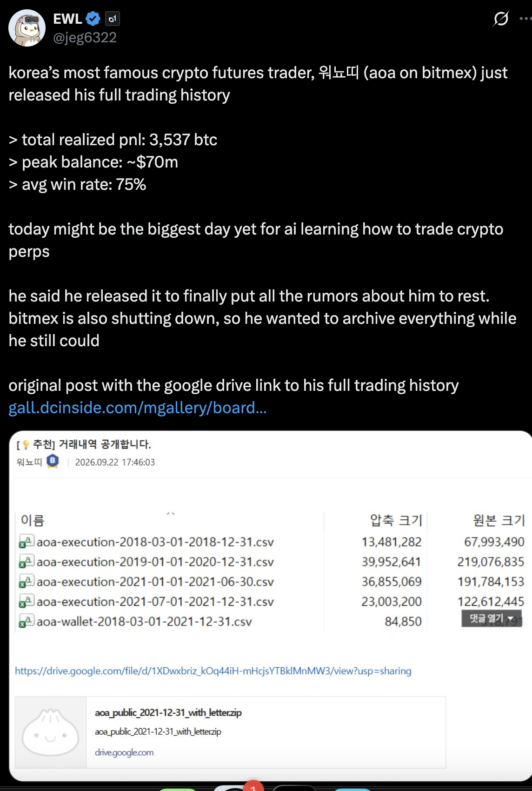Select aoa-execution-2021-07-01-2021-12-31.csv file row
The width and height of the screenshot is (532, 791).
pos(271,601)
